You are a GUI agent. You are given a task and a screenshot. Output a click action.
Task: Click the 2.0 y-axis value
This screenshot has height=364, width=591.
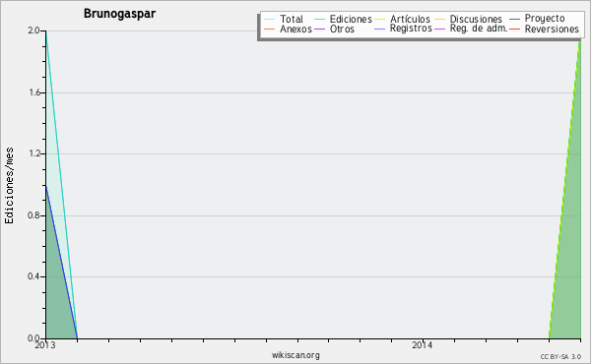[x=33, y=30]
